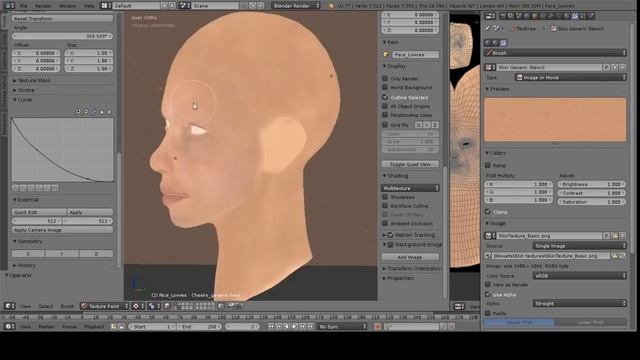
Task: Select the world texture context button
Action: click(x=488, y=43)
